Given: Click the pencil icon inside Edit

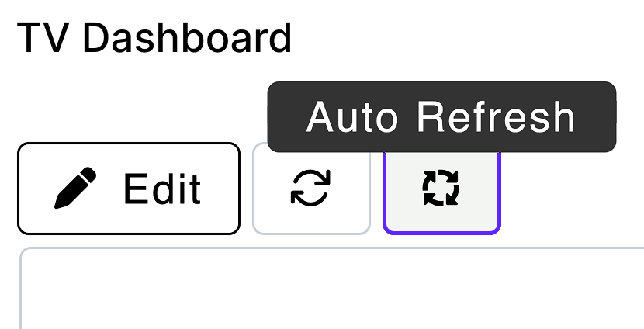Looking at the screenshot, I should pyautogui.click(x=76, y=189).
